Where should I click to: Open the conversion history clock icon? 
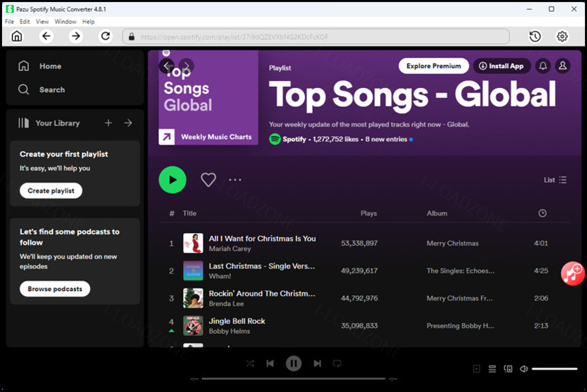(x=535, y=36)
